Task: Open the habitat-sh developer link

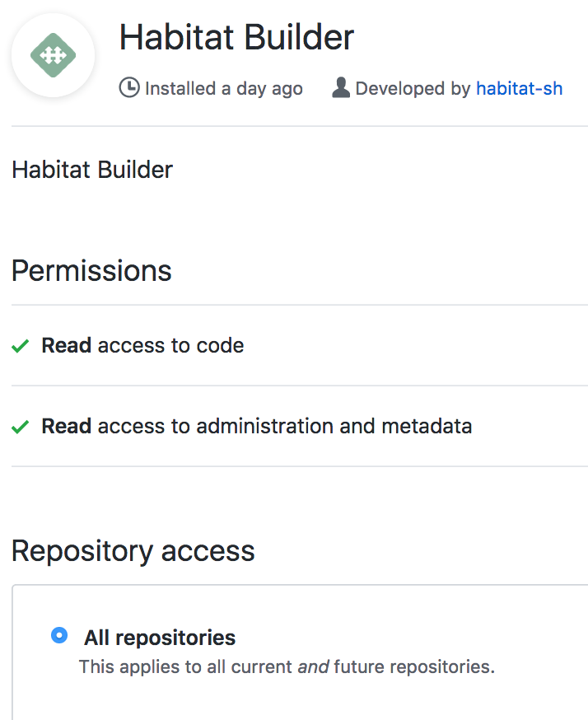Action: click(x=519, y=88)
